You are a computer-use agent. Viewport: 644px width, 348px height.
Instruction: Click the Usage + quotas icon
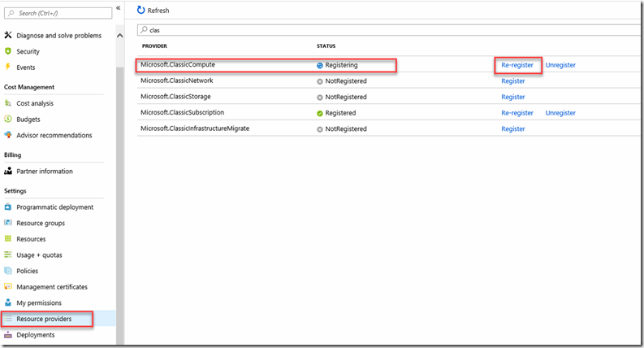click(8, 254)
